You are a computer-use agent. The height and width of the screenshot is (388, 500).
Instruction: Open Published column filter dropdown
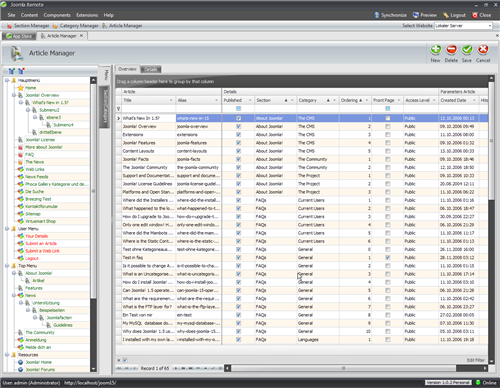click(250, 100)
